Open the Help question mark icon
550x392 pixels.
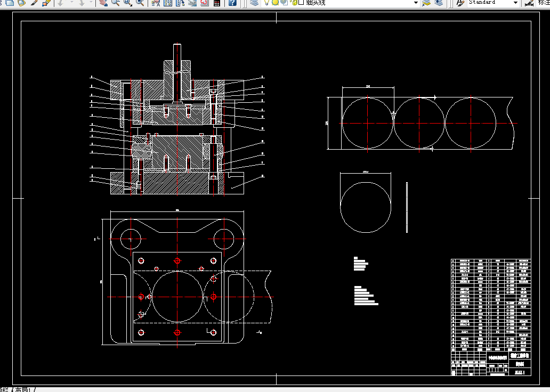[x=232, y=3]
